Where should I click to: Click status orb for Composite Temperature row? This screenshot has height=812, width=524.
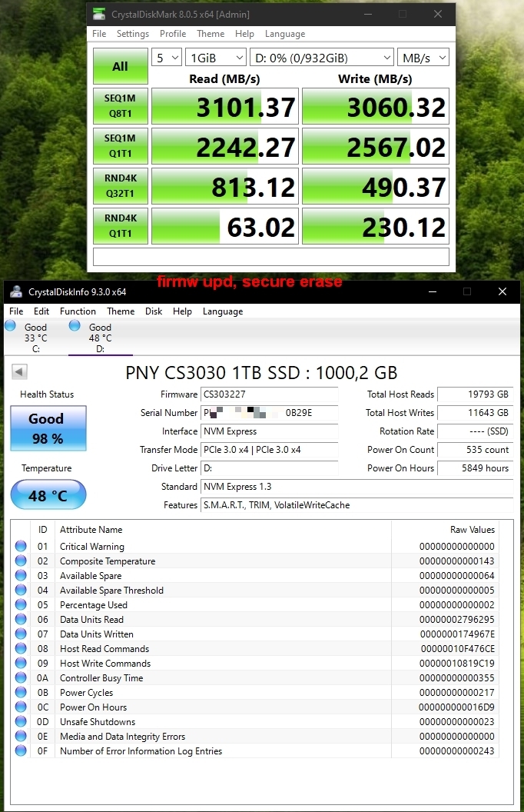click(21, 561)
